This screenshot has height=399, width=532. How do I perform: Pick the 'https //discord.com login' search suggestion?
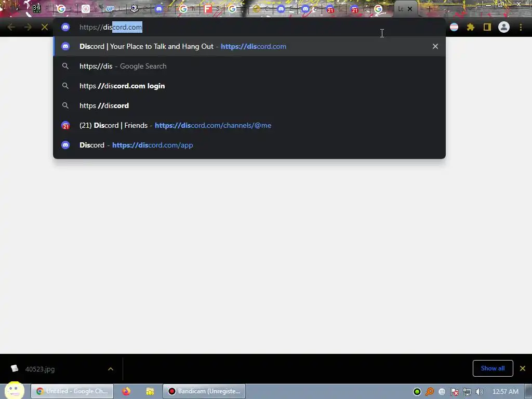pos(249,86)
